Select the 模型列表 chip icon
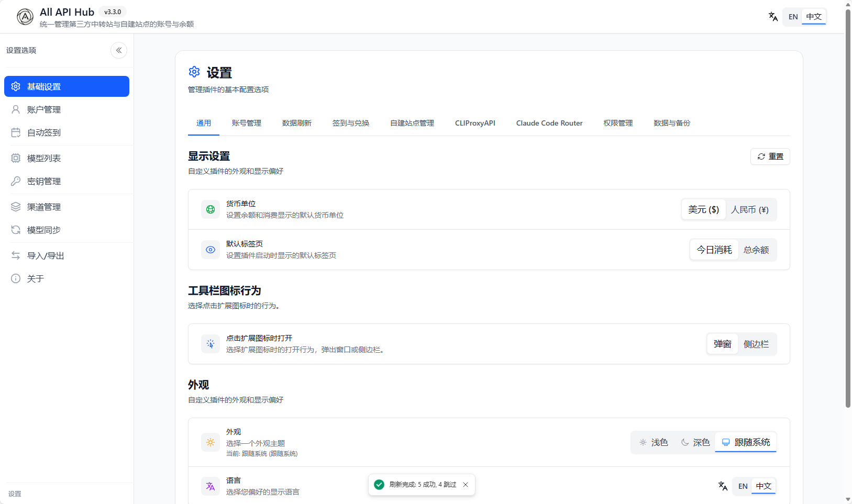852x504 pixels. [x=16, y=158]
